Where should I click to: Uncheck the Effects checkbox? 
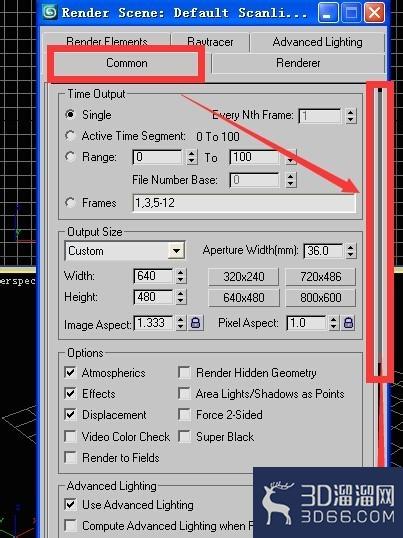(x=70, y=394)
